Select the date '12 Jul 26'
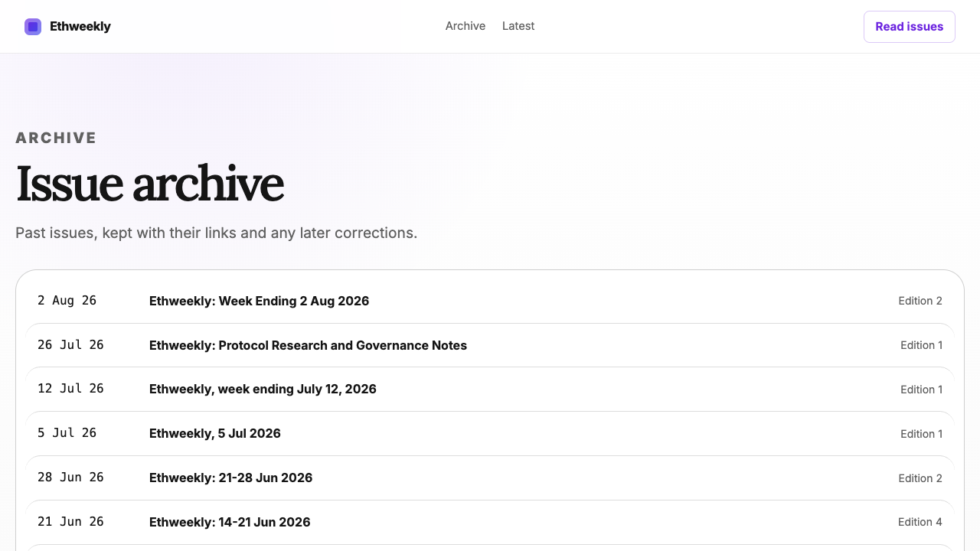 pos(70,389)
